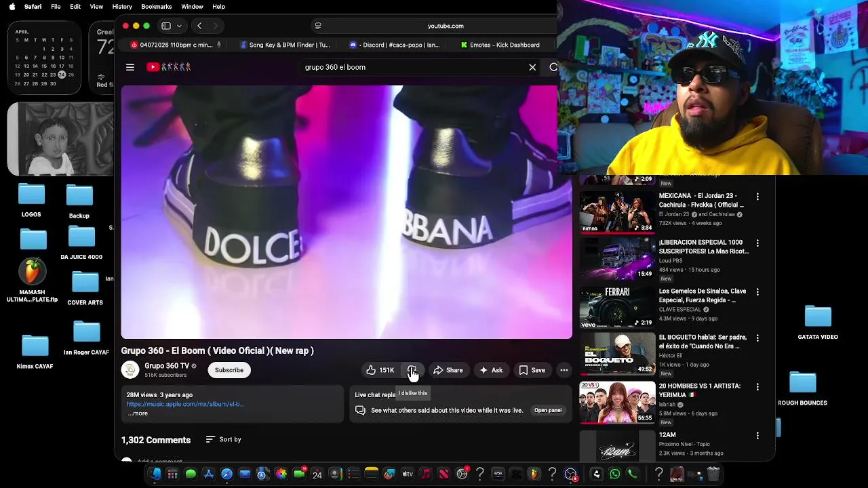Switch to the Emotes Kick Dashboard tab
This screenshot has height=488, width=868.
(500, 45)
